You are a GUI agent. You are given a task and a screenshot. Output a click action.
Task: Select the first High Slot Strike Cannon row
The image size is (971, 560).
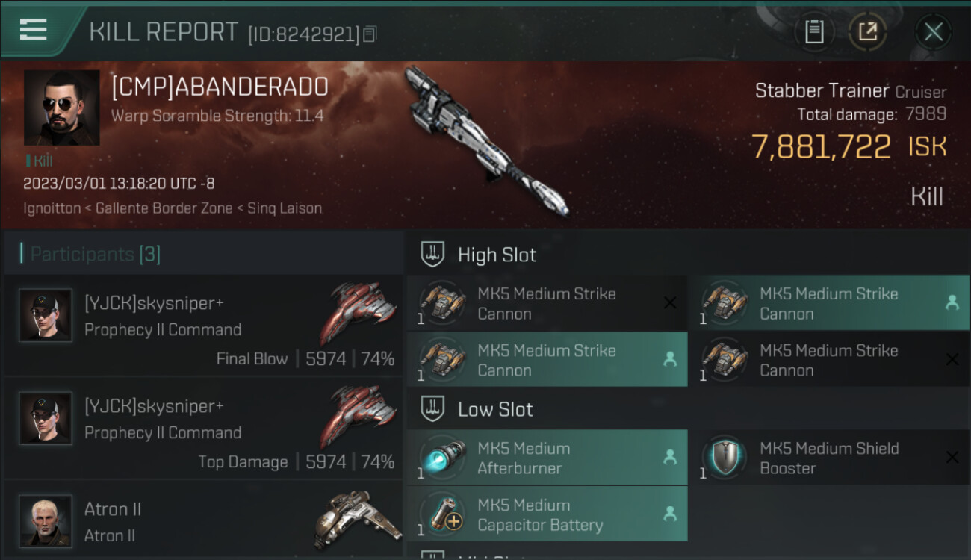click(x=547, y=303)
